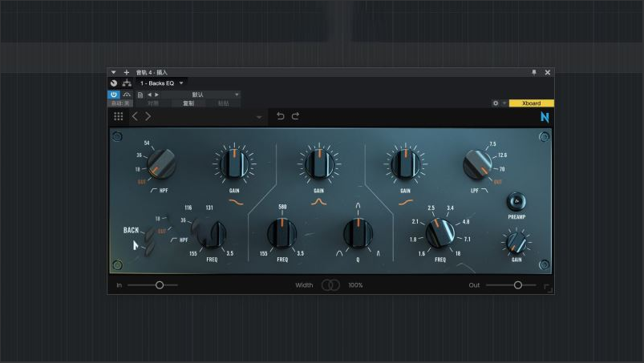Pin the plugin window with pin icon
This screenshot has width=644, height=363.
(534, 72)
